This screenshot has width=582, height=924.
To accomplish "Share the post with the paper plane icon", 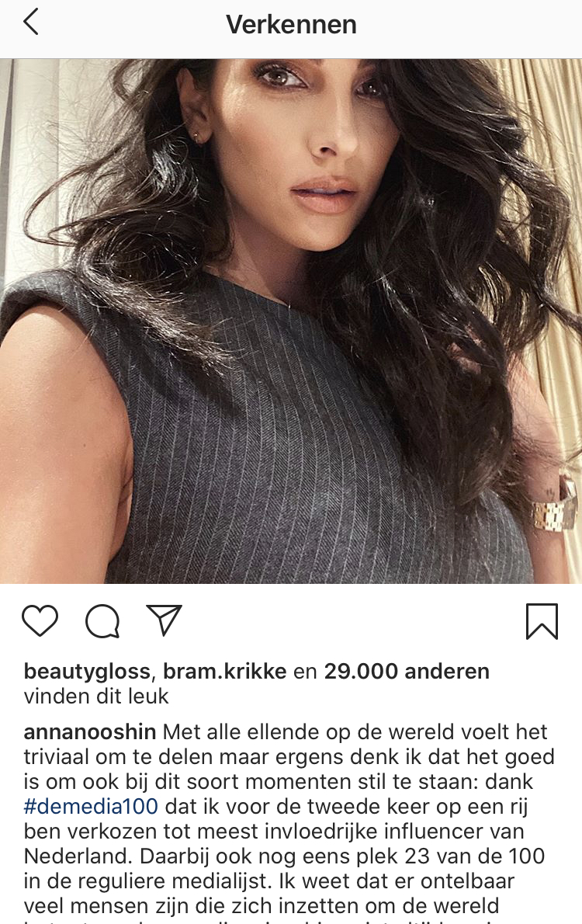I will click(x=165, y=620).
